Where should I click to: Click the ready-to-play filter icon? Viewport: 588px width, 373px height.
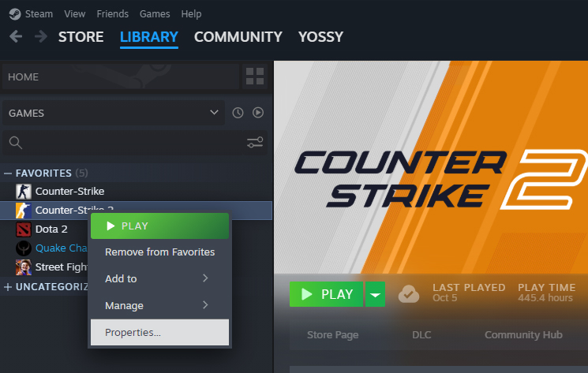click(258, 113)
